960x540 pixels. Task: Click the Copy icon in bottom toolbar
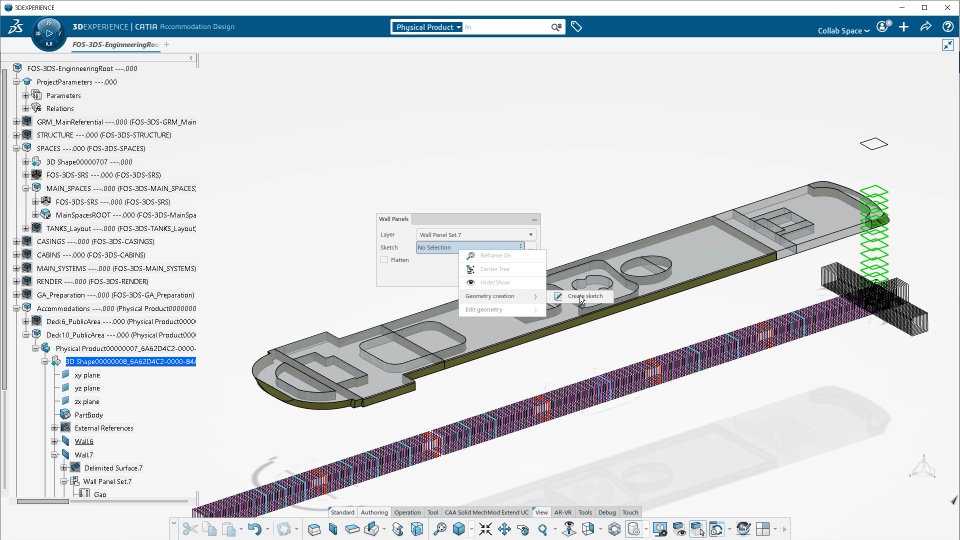coord(209,529)
